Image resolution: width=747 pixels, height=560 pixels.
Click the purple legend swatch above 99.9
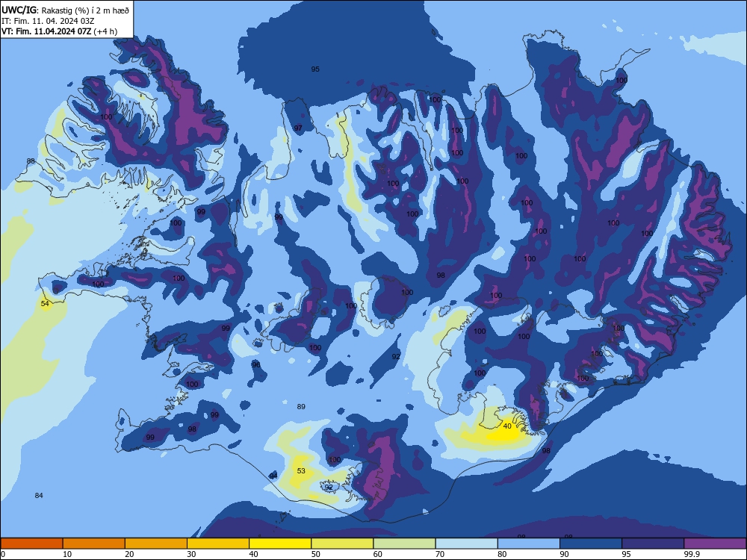715,544
